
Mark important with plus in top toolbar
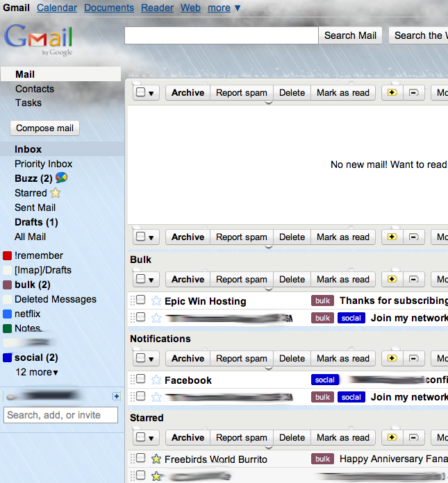(x=392, y=92)
